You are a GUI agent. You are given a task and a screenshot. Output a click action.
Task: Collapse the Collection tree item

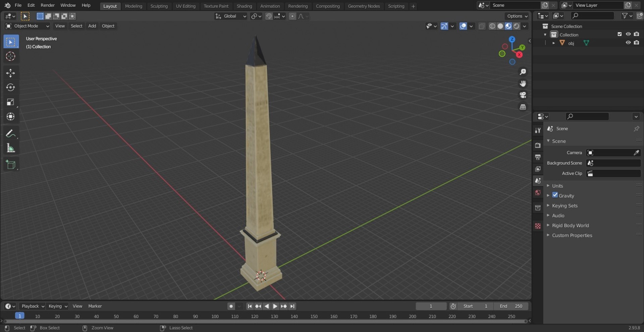tap(545, 35)
